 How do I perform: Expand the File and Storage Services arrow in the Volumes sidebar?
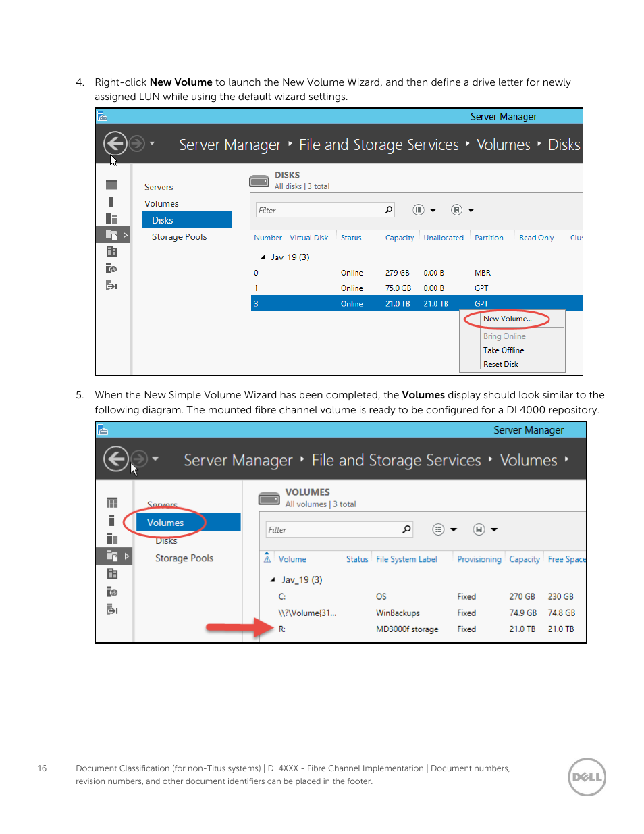pos(126,556)
